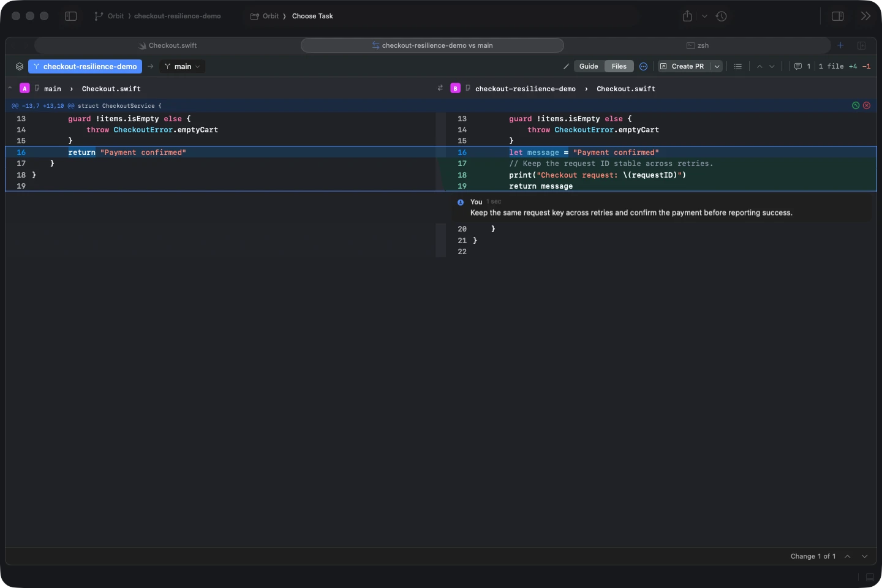Viewport: 882px width, 588px height.
Task: Click line number 13 in the left pane
Action: [21, 119]
